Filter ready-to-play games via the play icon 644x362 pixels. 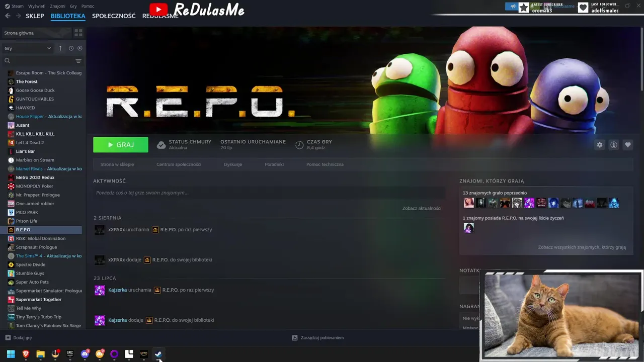(x=79, y=48)
